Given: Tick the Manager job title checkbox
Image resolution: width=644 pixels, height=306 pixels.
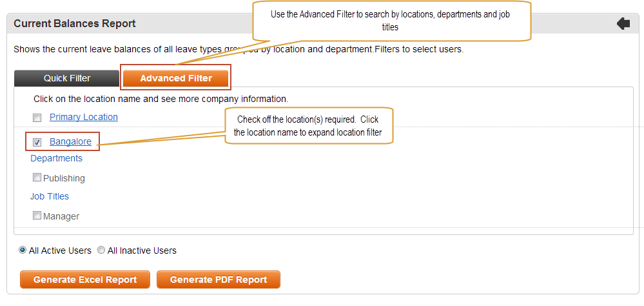Looking at the screenshot, I should 37,215.
